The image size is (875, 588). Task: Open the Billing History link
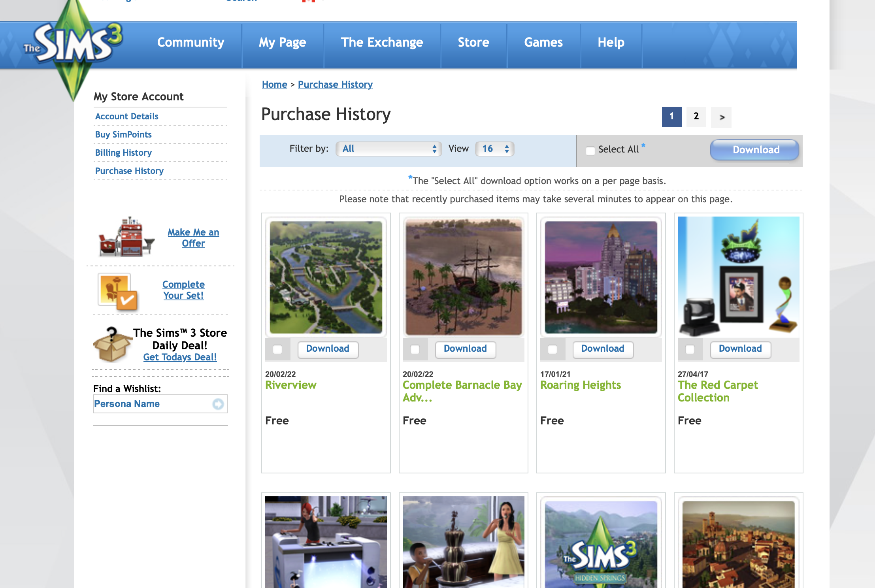coord(123,153)
